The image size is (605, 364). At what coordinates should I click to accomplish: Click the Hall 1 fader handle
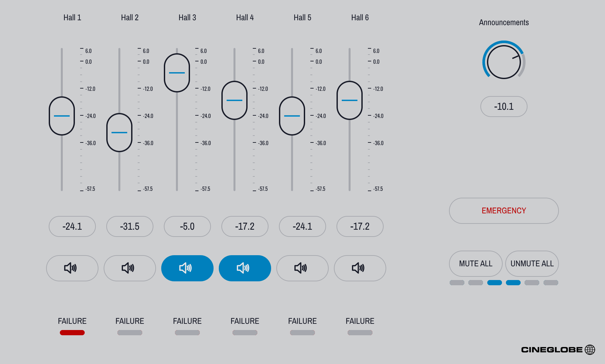click(62, 116)
